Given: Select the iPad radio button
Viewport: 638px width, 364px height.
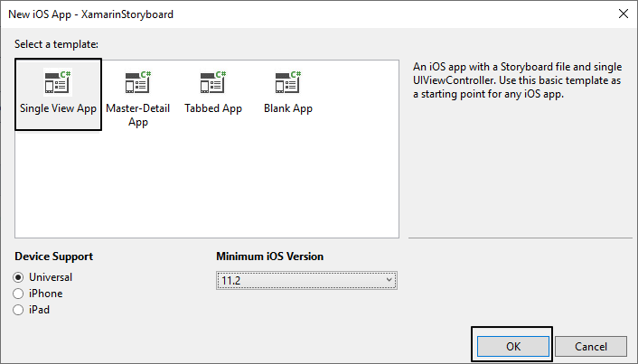Looking at the screenshot, I should (x=18, y=310).
